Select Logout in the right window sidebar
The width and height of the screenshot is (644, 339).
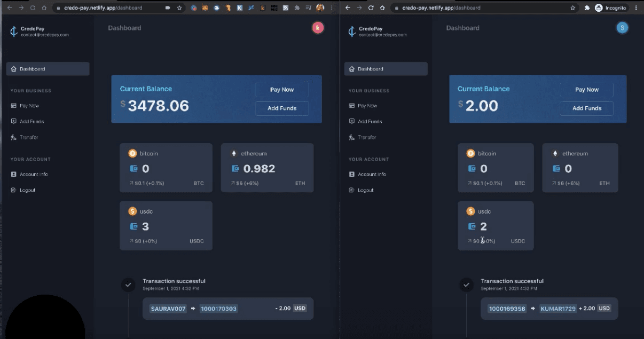[x=361, y=190]
